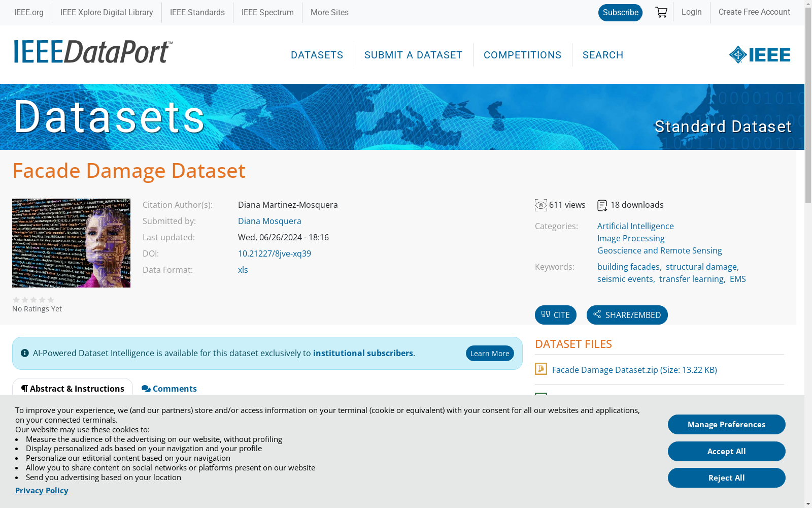The image size is (812, 508).
Task: Click the building facades keyword
Action: pos(628,267)
